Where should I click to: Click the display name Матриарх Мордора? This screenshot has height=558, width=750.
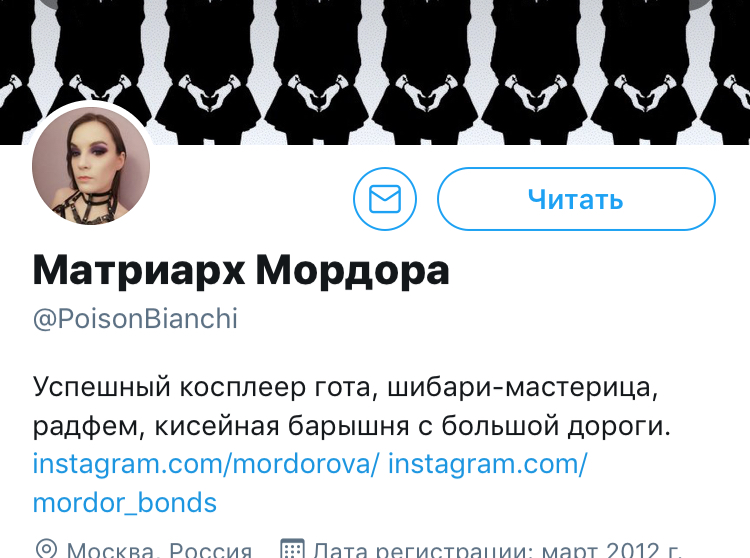[241, 270]
